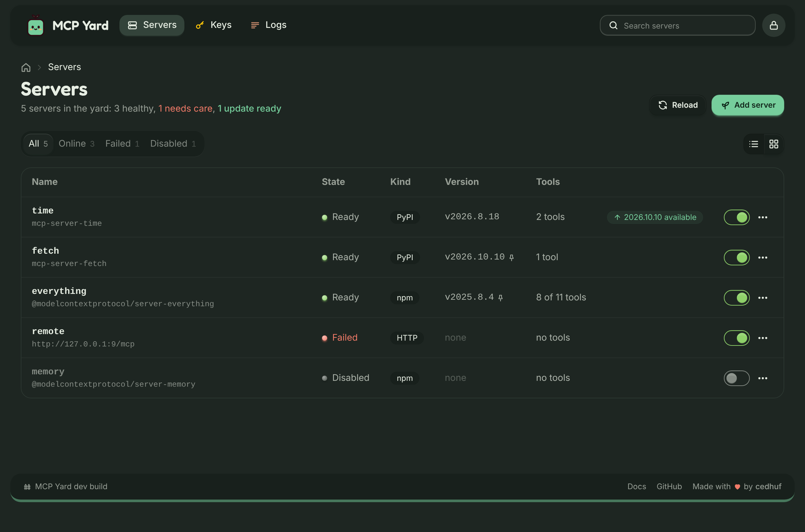This screenshot has height=532, width=805.
Task: Open more options for everything server
Action: 762,297
